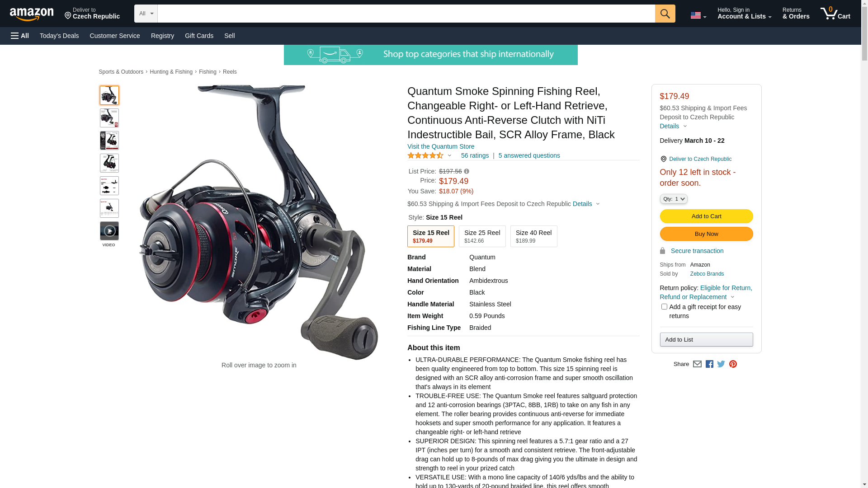The height and width of the screenshot is (488, 868).
Task: Check the gift receipt checkbox
Action: tap(664, 307)
